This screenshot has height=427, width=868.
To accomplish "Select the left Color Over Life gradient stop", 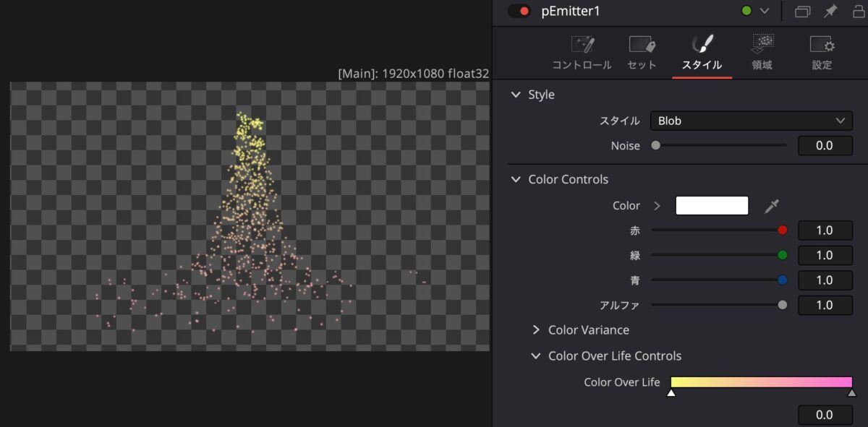I will coord(671,393).
